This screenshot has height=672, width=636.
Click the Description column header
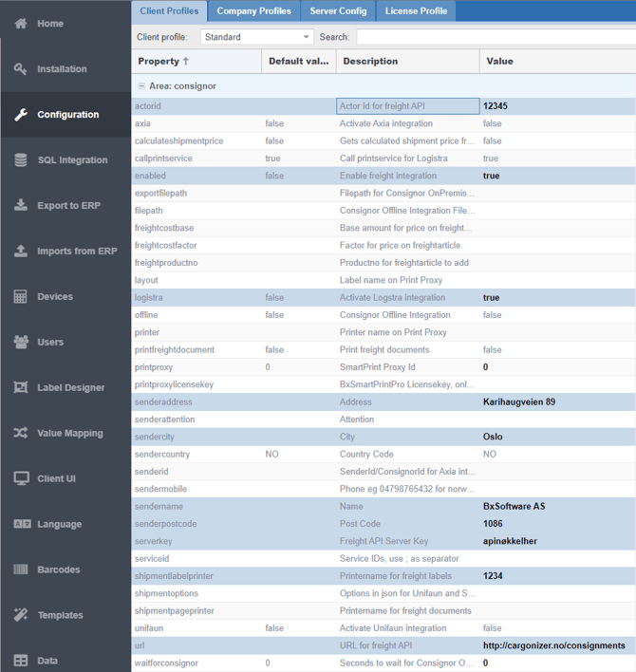407,62
